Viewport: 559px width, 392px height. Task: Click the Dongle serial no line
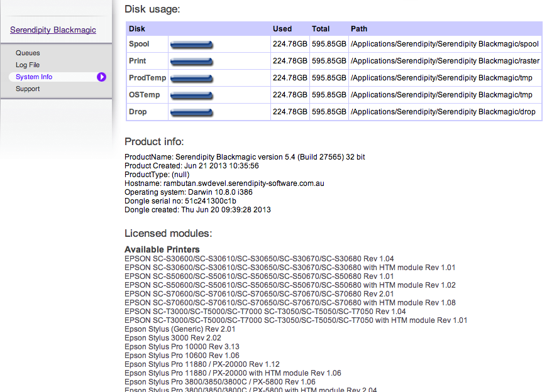(x=180, y=201)
